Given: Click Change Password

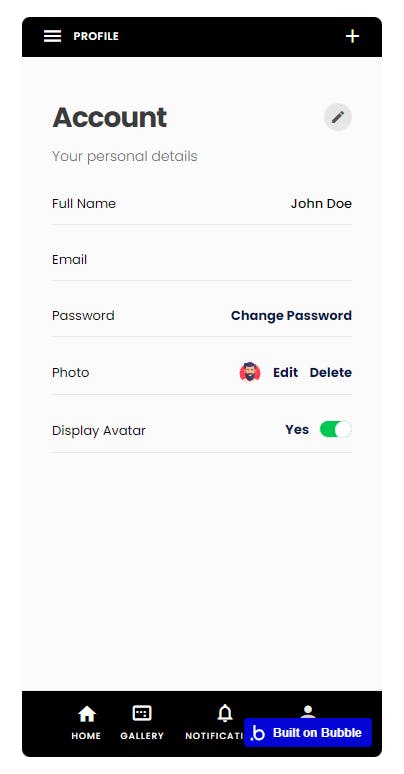Looking at the screenshot, I should [x=291, y=315].
